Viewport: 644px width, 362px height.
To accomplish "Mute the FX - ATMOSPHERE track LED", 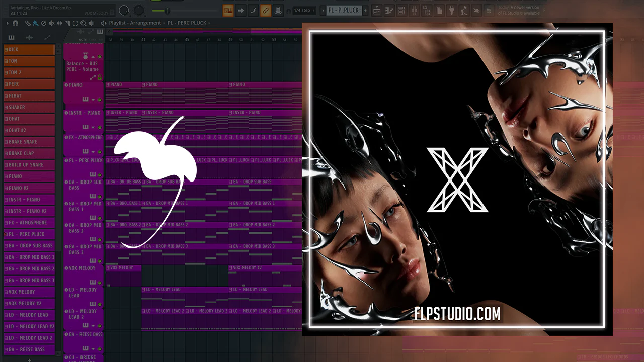I will pos(100,151).
